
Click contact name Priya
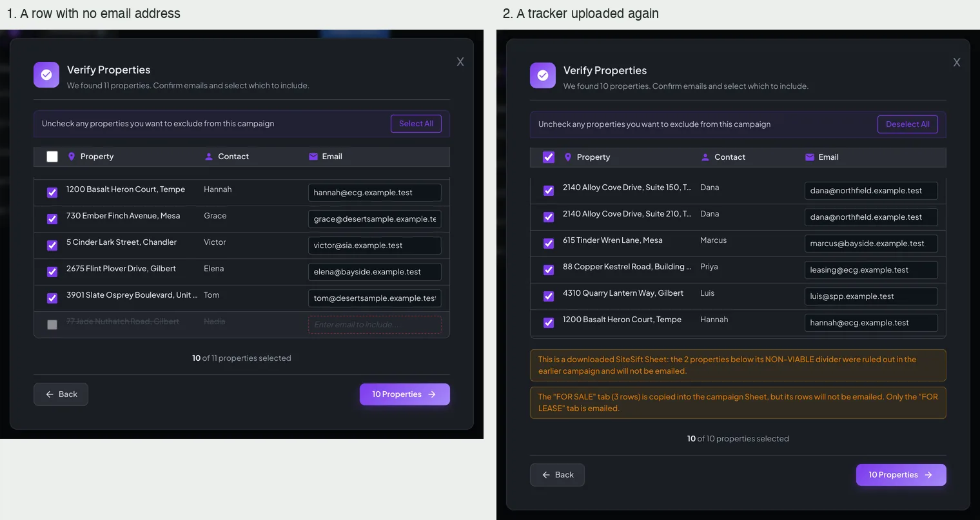709,267
